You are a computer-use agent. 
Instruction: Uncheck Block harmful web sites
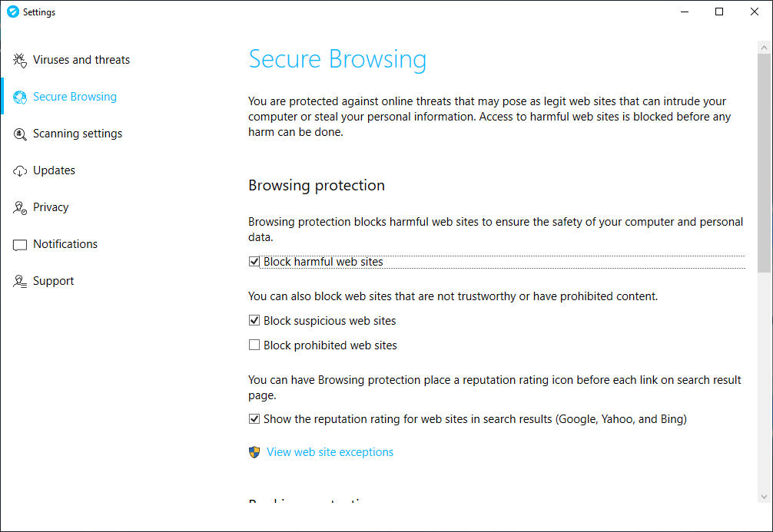pyautogui.click(x=254, y=262)
